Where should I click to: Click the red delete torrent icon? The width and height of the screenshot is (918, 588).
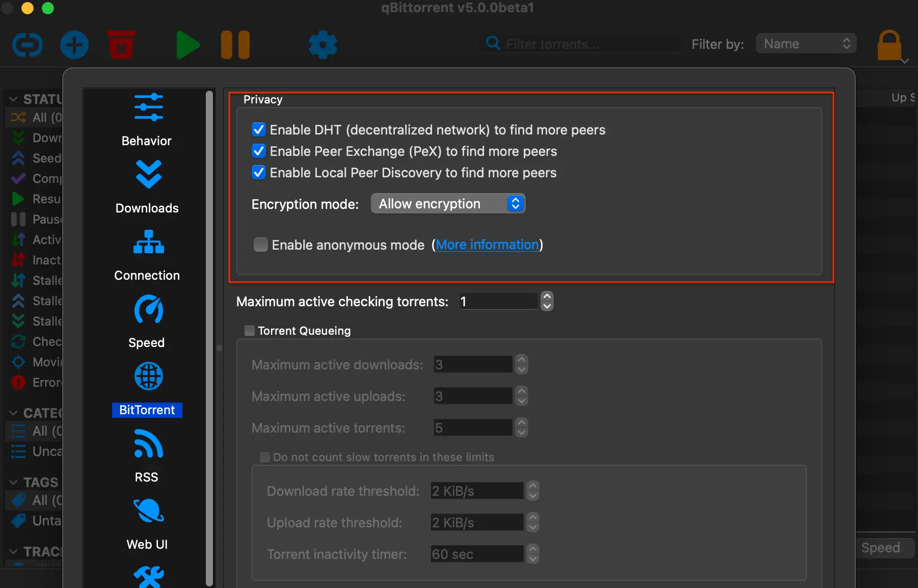(121, 45)
